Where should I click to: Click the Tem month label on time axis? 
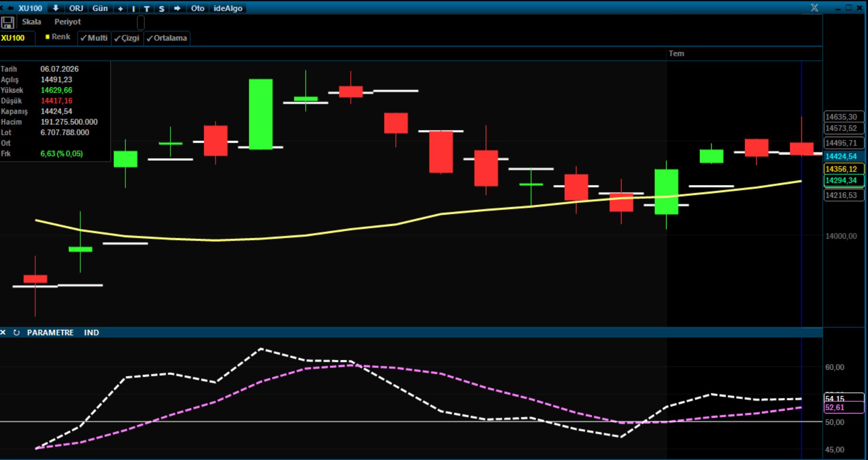click(676, 54)
